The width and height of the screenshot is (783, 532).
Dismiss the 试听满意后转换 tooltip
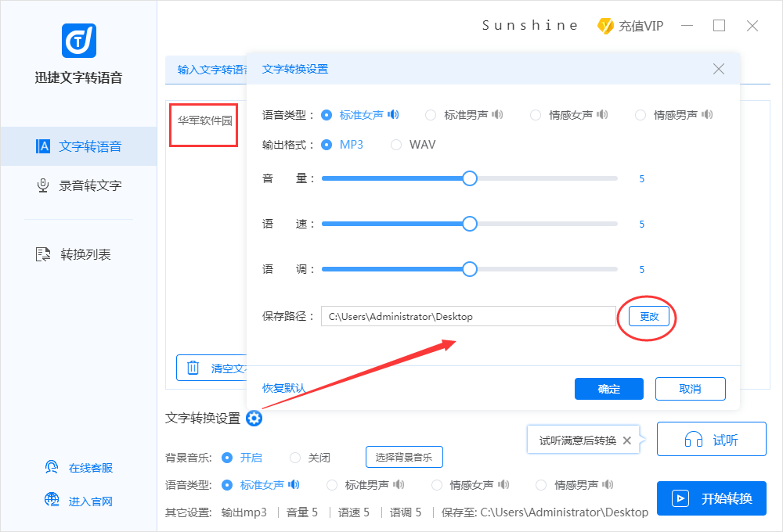click(626, 440)
